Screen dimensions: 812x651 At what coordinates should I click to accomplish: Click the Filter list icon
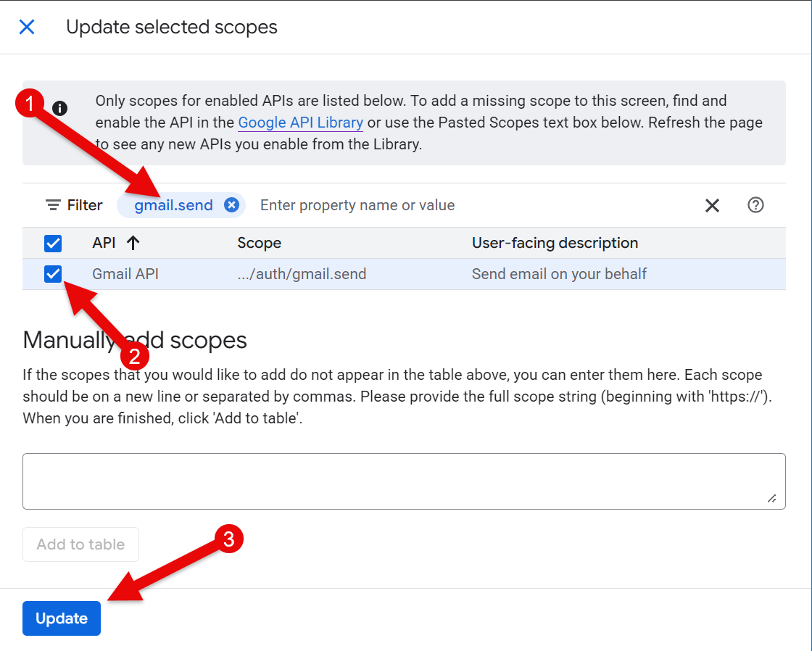(53, 205)
